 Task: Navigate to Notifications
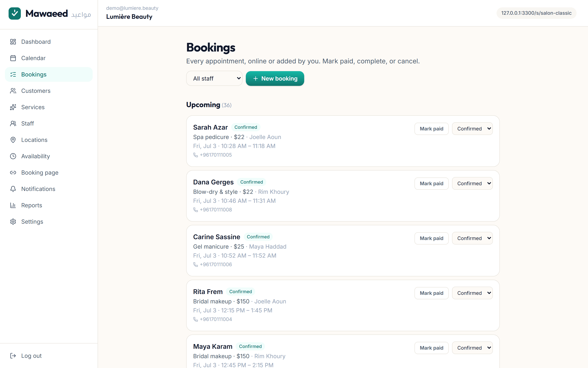point(49,189)
